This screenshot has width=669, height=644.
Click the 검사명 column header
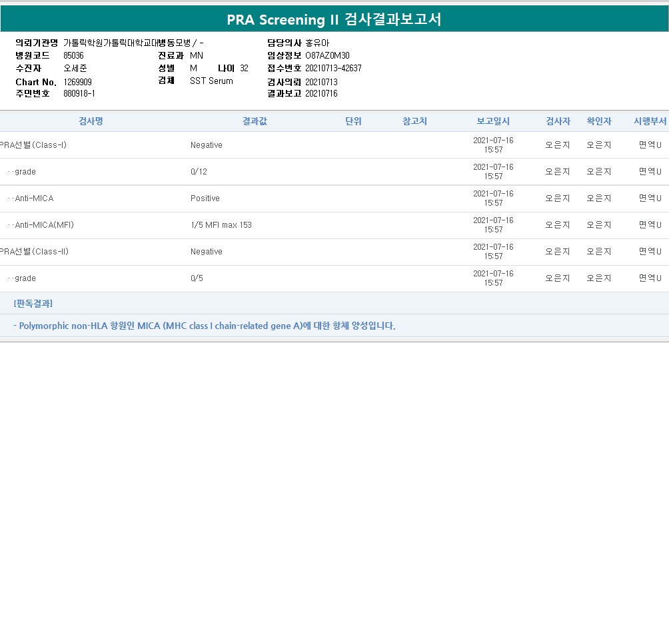(91, 121)
